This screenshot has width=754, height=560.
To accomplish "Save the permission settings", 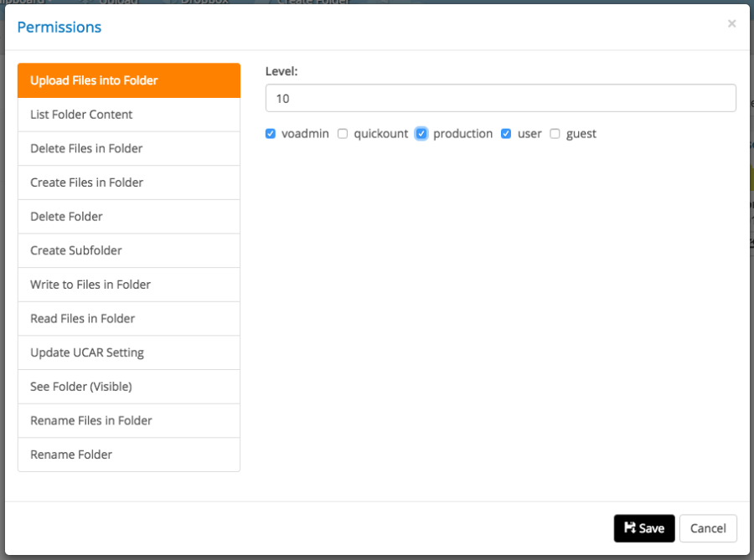I will [643, 528].
